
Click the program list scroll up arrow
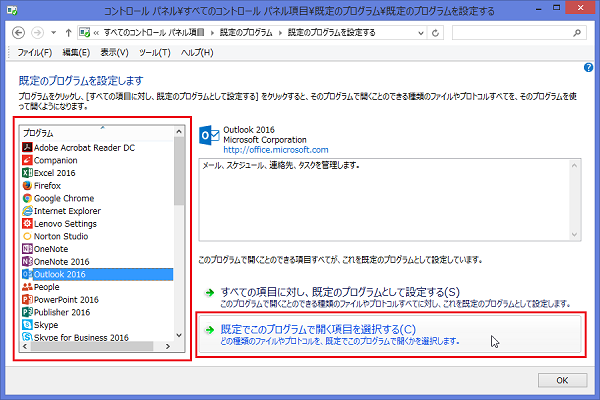[179, 132]
